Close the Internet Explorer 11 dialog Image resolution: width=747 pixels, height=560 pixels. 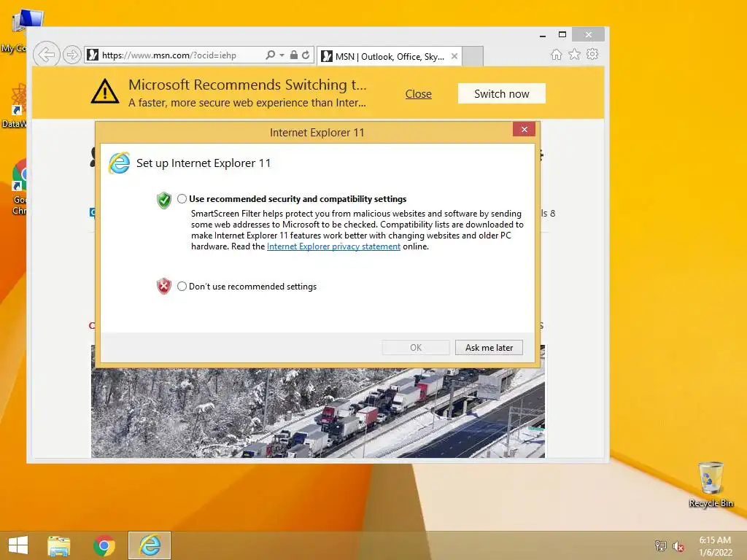[524, 130]
